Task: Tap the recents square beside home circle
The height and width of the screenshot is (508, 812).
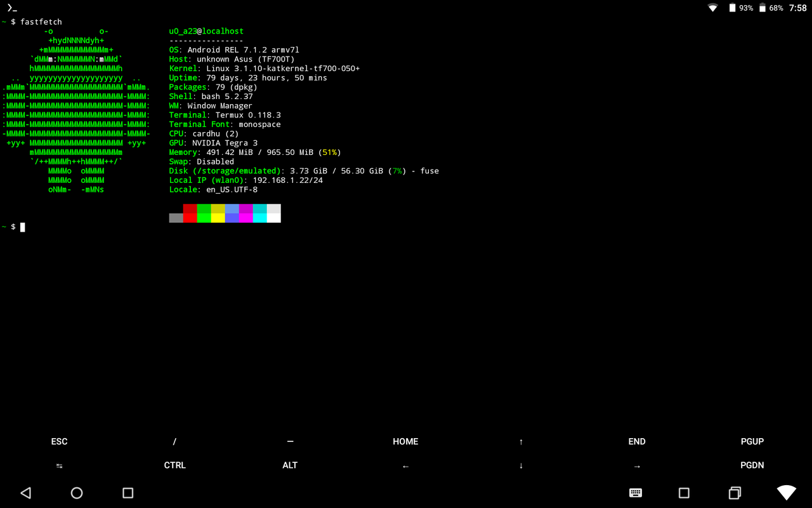Action: click(128, 493)
